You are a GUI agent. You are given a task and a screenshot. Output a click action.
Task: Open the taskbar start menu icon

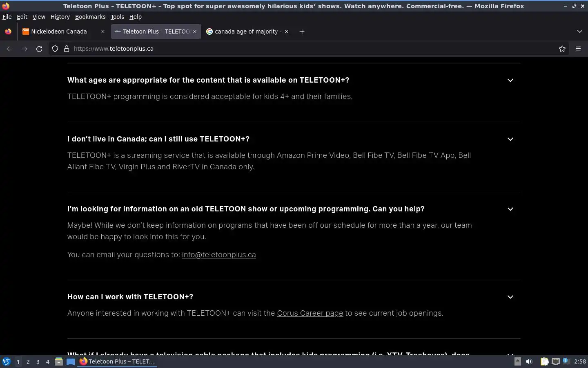(7, 361)
